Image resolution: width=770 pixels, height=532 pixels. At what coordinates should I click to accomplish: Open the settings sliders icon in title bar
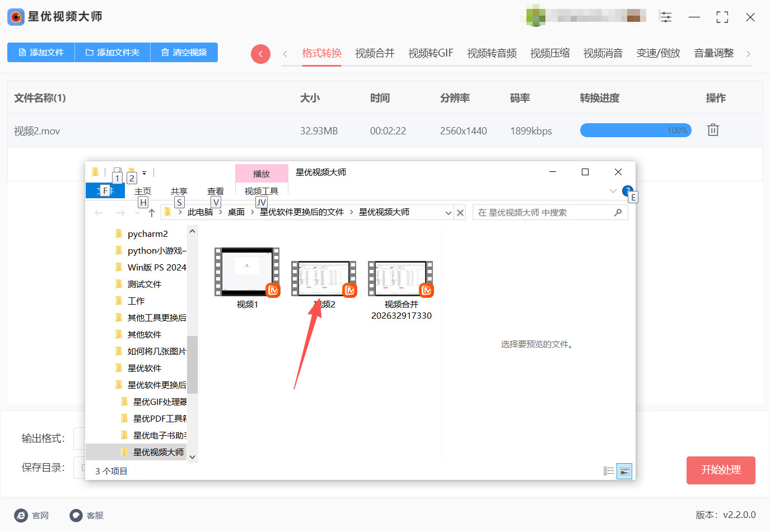[x=666, y=17]
